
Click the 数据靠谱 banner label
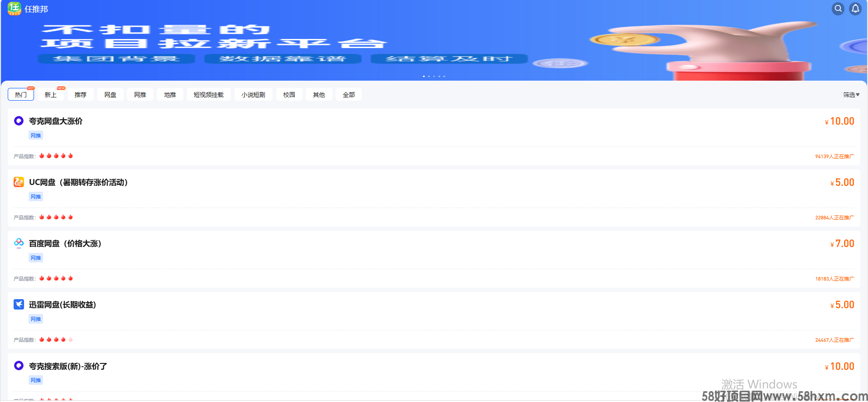click(x=283, y=59)
